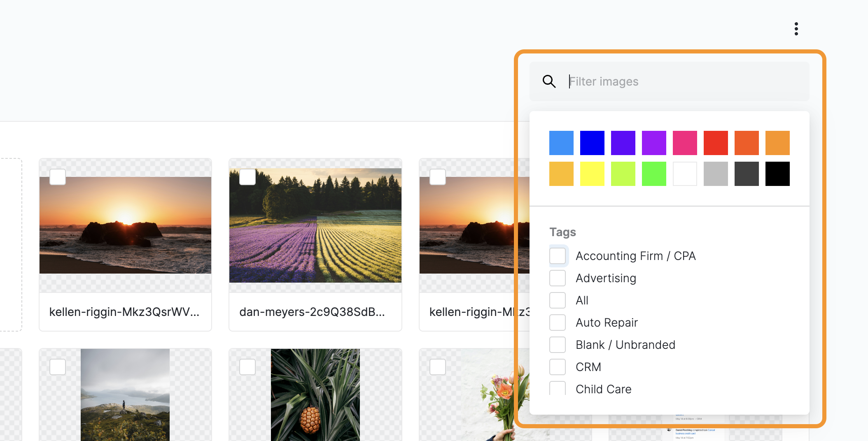Click the file name kellen-riggin-Mkz3QsrWV...
Viewport: 868px width, 441px height.
pos(124,312)
